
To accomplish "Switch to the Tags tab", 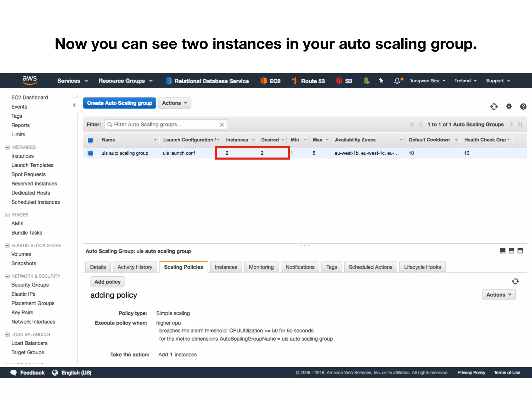I will (332, 267).
